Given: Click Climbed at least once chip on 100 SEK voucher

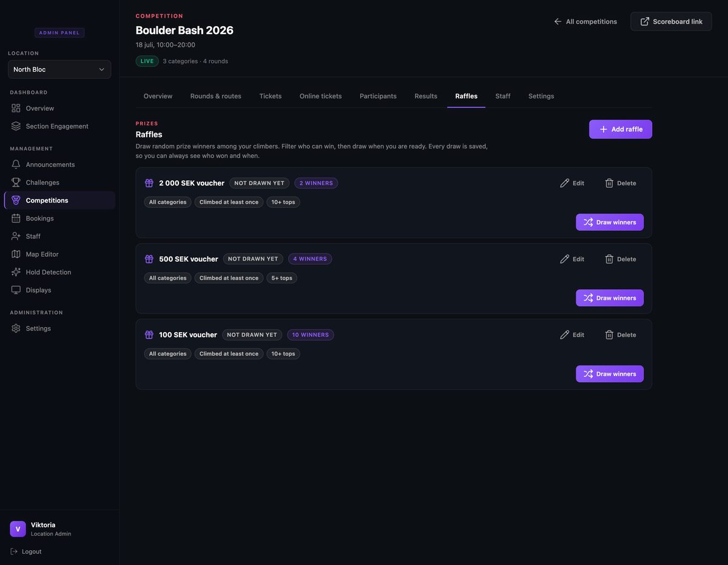Looking at the screenshot, I should tap(229, 354).
